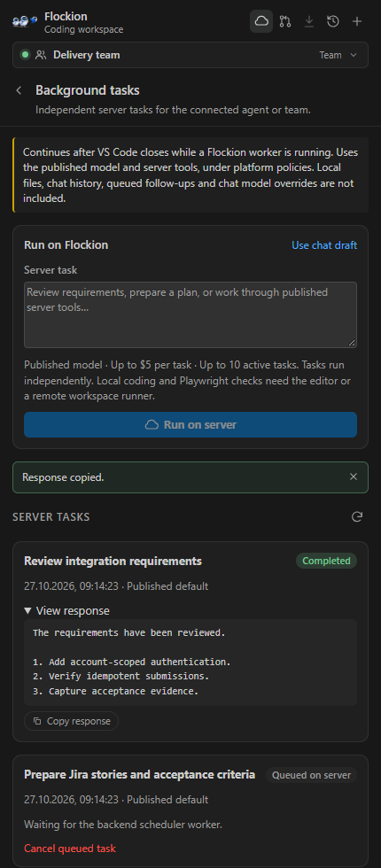Click Review integration requirements title

pyautogui.click(x=113, y=561)
